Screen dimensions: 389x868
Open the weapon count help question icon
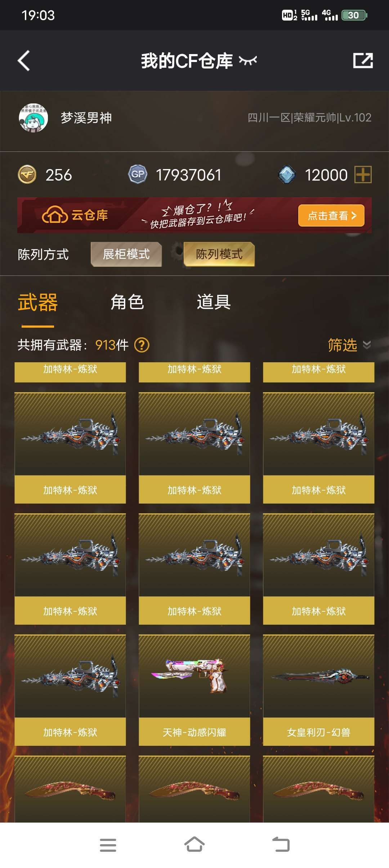click(x=142, y=345)
